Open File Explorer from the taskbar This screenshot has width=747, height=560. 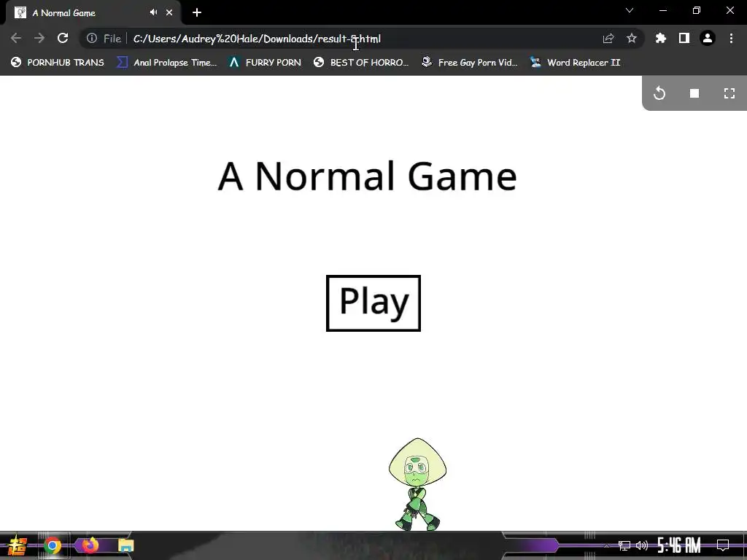pyautogui.click(x=125, y=545)
